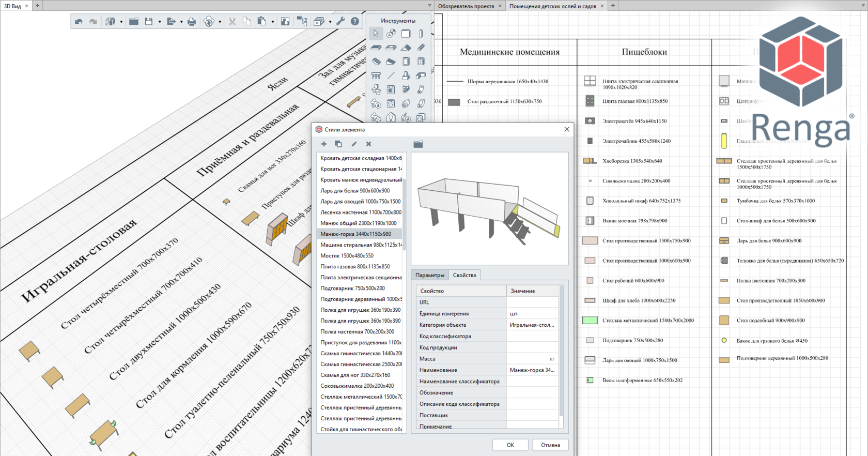
Task: Open the Обозреватель проекта tab
Action: tap(466, 6)
